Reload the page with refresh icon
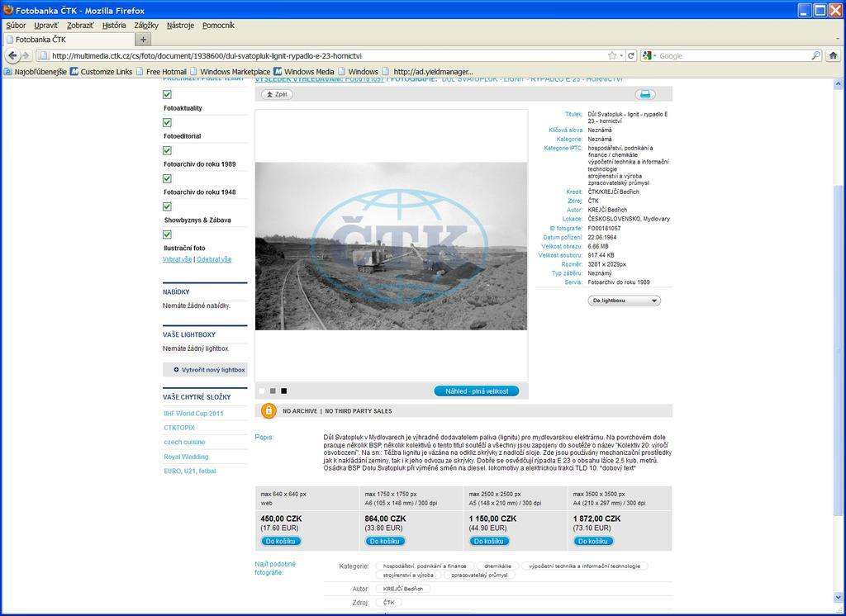The height and width of the screenshot is (616, 846). pyautogui.click(x=630, y=55)
